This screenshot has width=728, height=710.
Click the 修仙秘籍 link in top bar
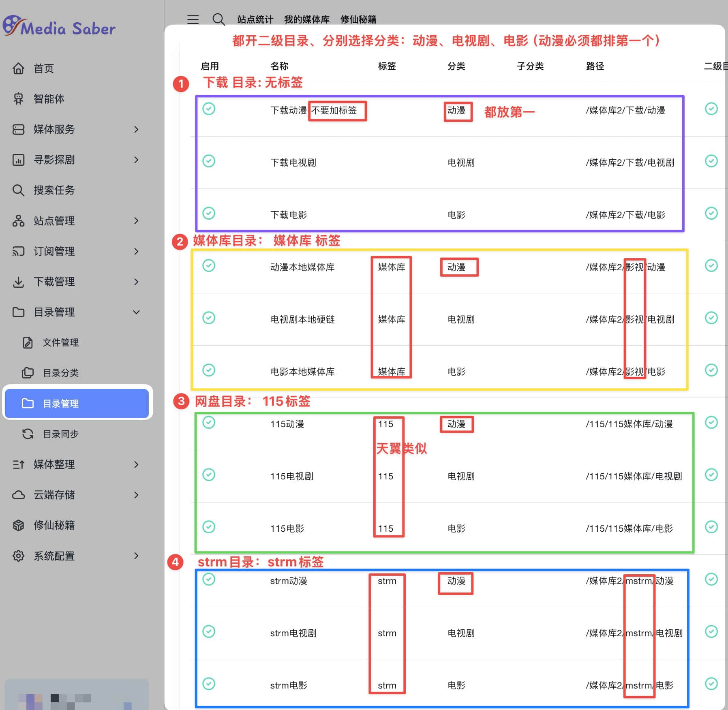click(x=358, y=19)
